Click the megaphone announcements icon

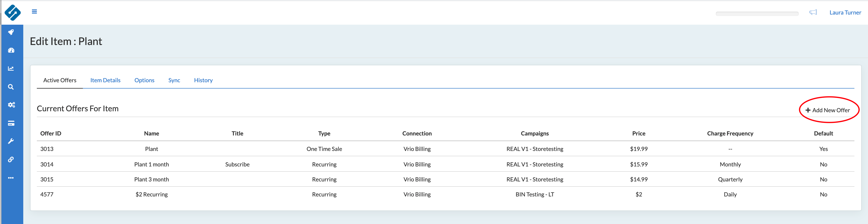click(x=813, y=12)
